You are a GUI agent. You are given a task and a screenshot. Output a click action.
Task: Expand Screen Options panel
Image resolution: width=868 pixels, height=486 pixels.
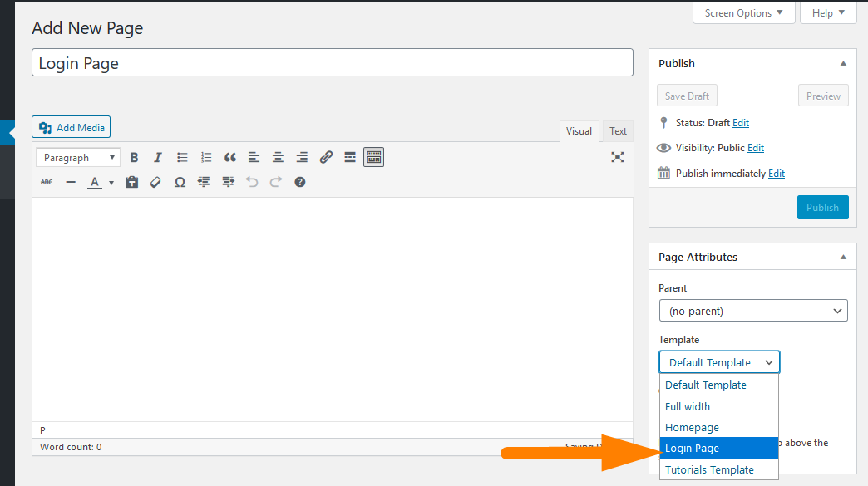(743, 12)
